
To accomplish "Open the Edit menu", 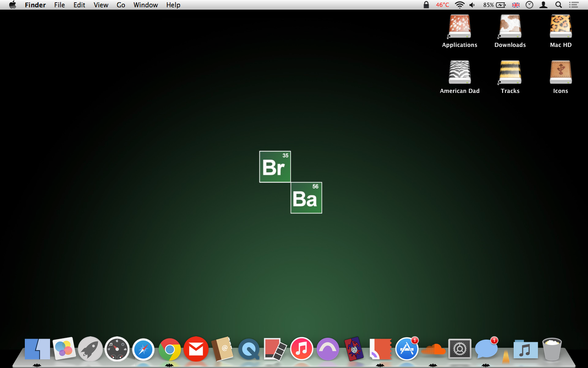I will 79,5.
